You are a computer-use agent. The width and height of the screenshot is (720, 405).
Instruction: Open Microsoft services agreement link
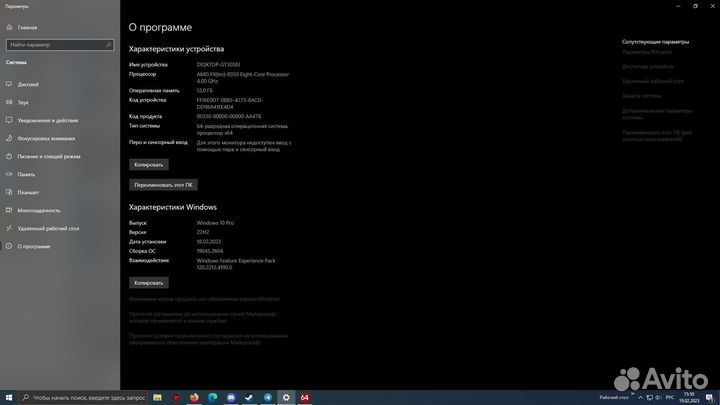click(203, 317)
